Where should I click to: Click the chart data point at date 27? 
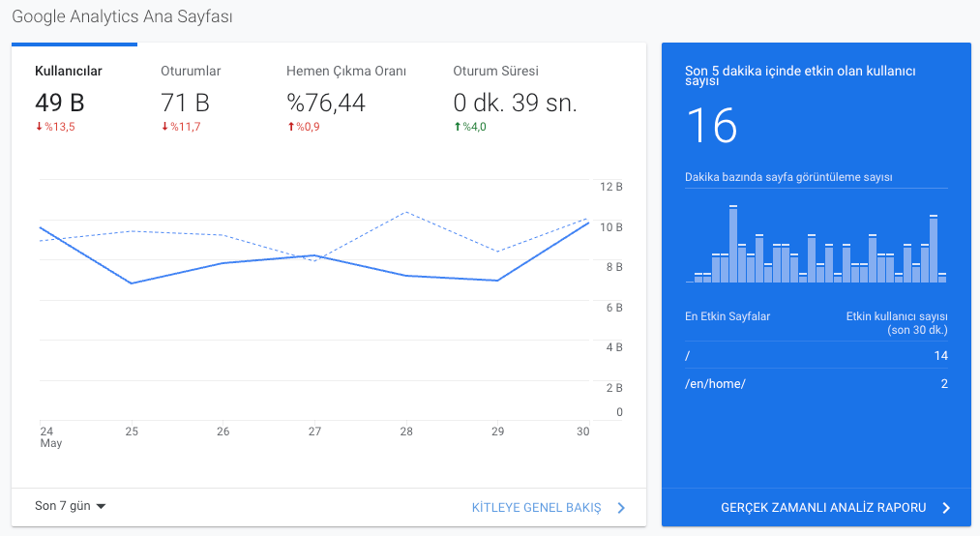312,255
